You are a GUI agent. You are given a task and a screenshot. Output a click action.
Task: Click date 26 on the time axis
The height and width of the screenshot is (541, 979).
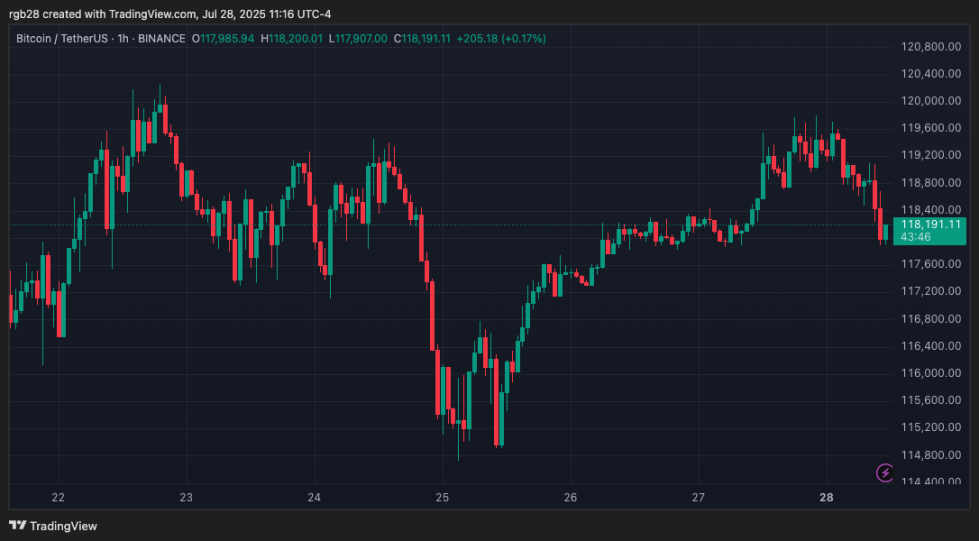point(570,497)
